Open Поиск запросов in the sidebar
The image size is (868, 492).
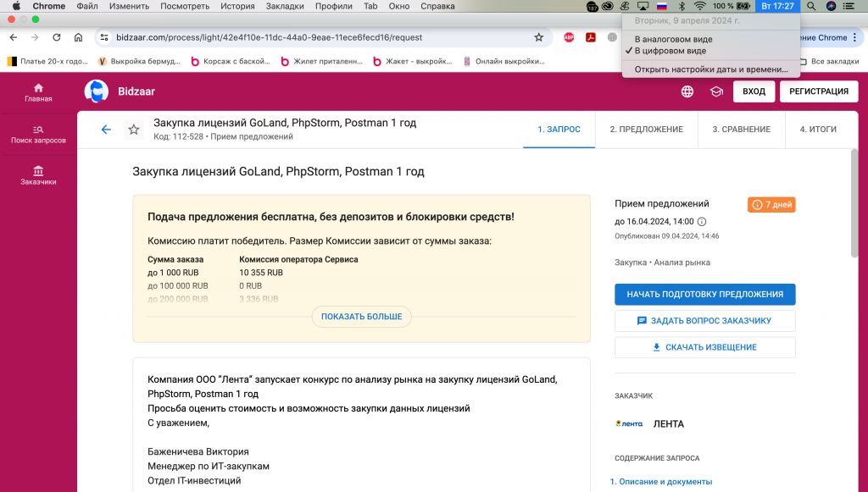coord(38,135)
